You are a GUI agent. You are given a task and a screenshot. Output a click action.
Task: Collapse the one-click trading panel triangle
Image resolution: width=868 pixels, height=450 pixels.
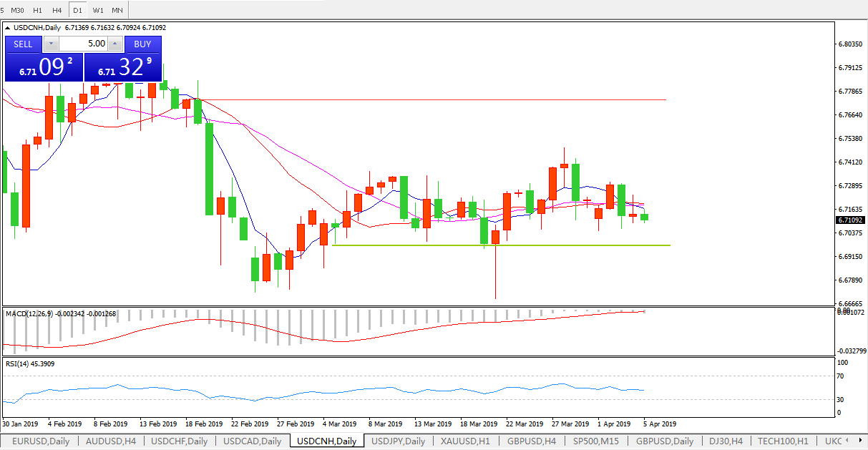tap(8, 28)
